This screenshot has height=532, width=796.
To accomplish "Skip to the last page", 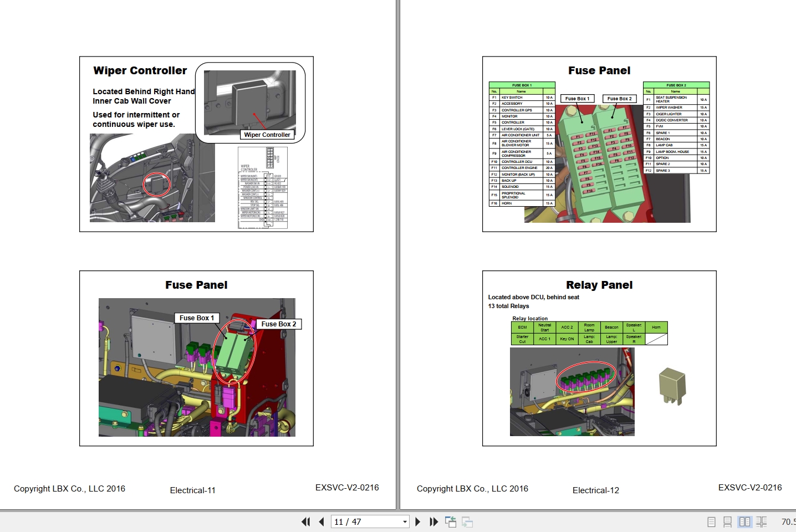I will click(x=433, y=521).
